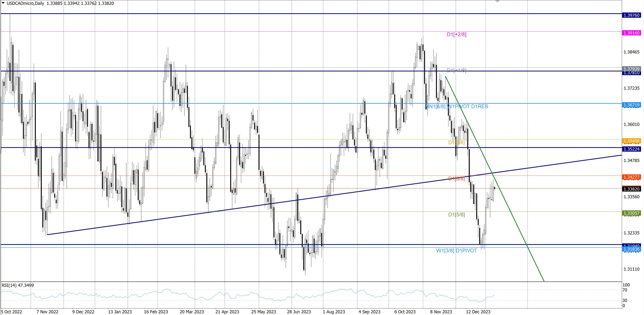Viewport: 644px width, 315px height.
Task: Click the RSI(14) 47.3499 indicator label
Action: [18, 285]
